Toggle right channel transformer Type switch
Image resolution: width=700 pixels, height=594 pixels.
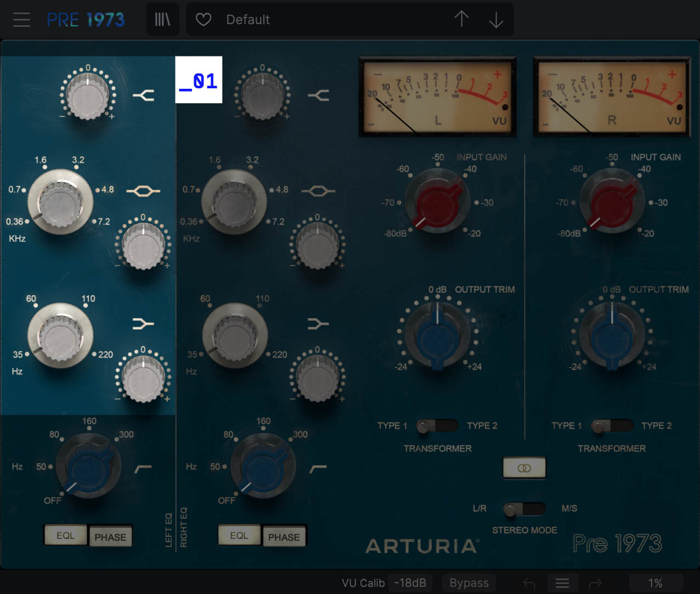(x=611, y=426)
